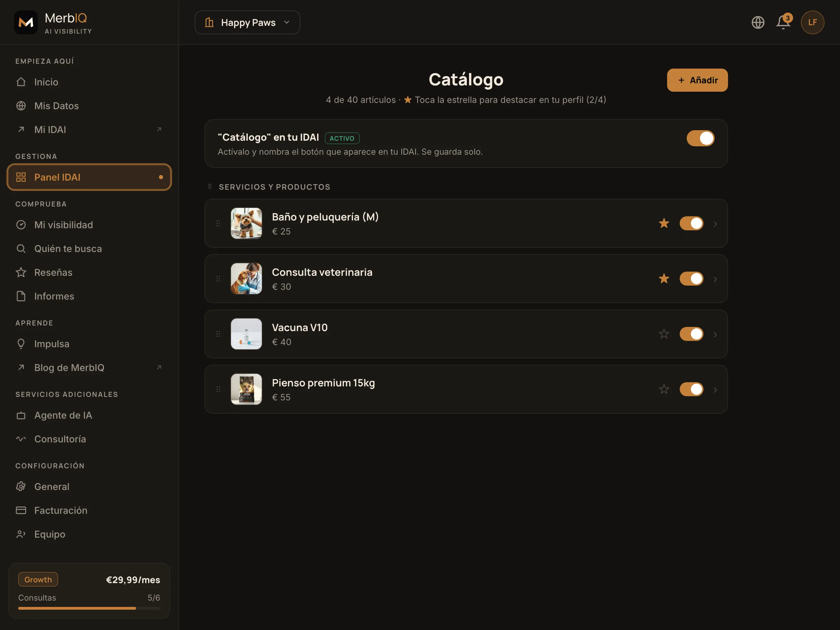The image size is (840, 630).
Task: Open the LF user avatar menu
Action: coord(812,22)
